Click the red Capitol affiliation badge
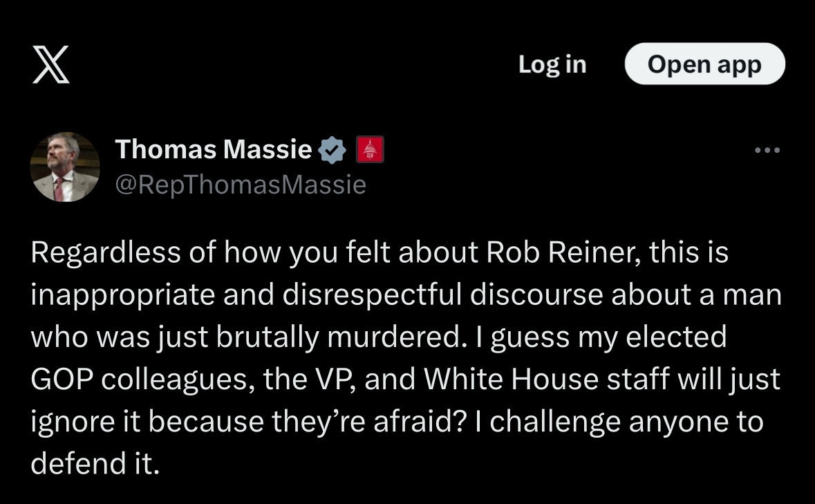Screen dimensions: 815x504 click(370, 150)
